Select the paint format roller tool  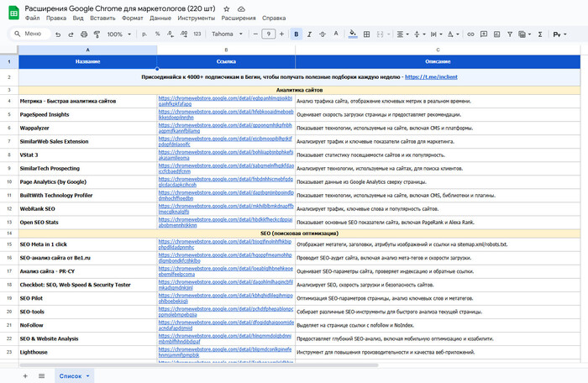click(97, 34)
